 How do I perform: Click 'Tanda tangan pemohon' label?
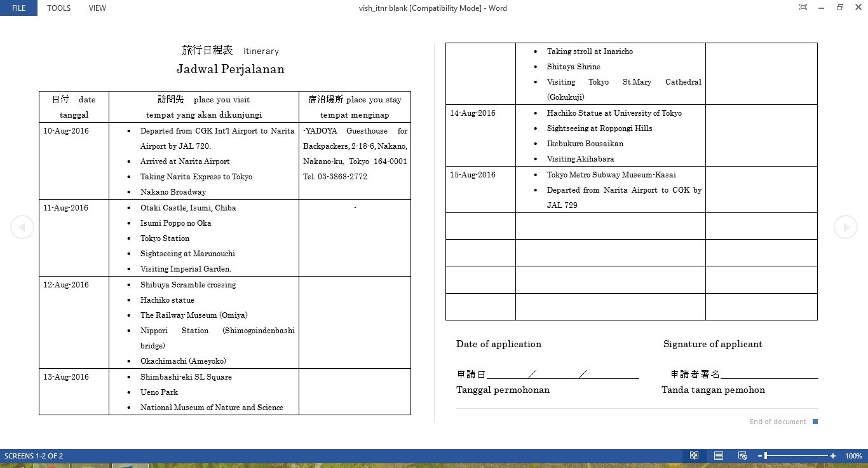click(x=713, y=390)
